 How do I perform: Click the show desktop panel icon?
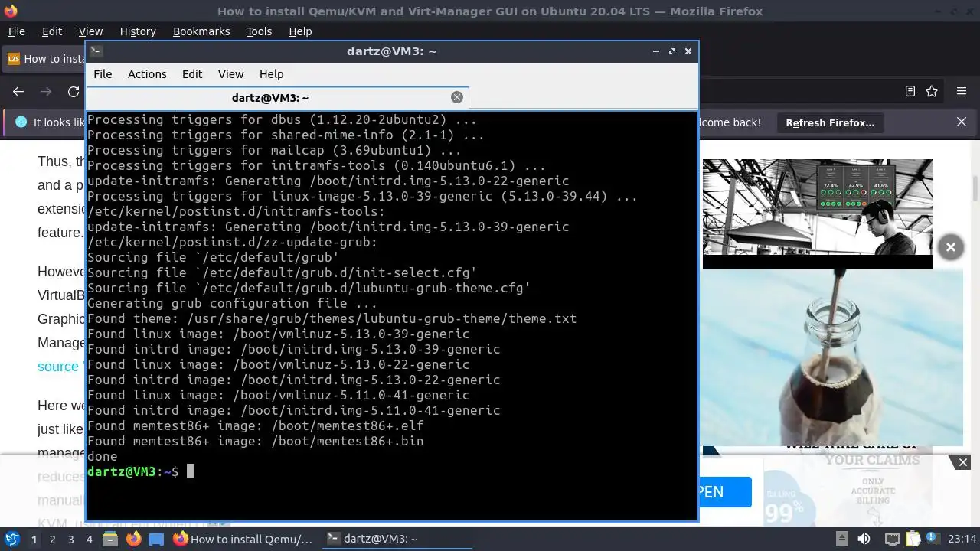[x=156, y=540]
